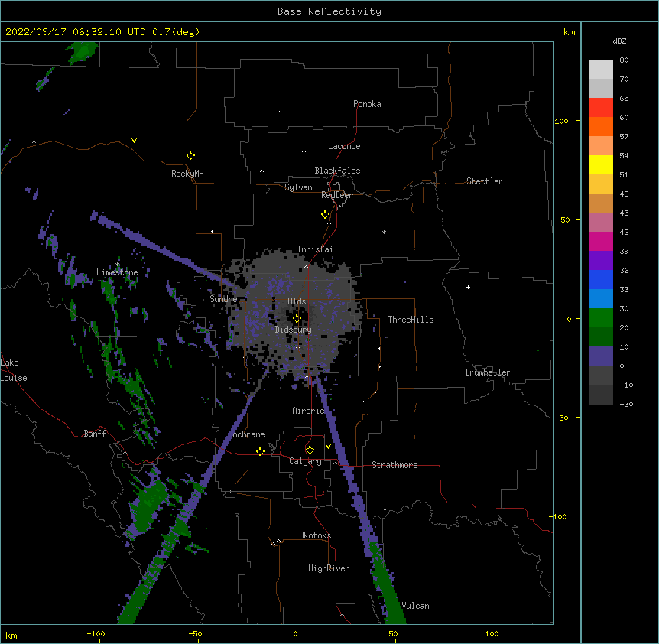Click the blue 36 dBZ legend swatch
Viewport: 659px width, 644px height.
(601, 279)
